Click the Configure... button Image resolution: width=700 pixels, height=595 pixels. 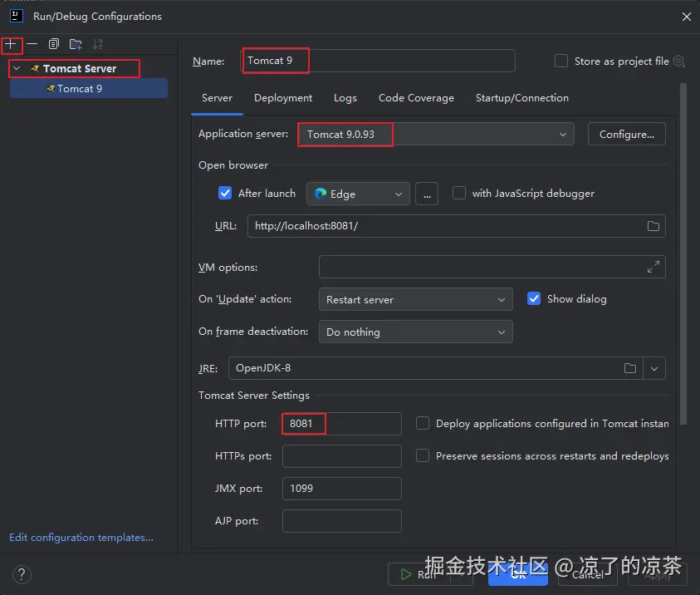point(626,134)
